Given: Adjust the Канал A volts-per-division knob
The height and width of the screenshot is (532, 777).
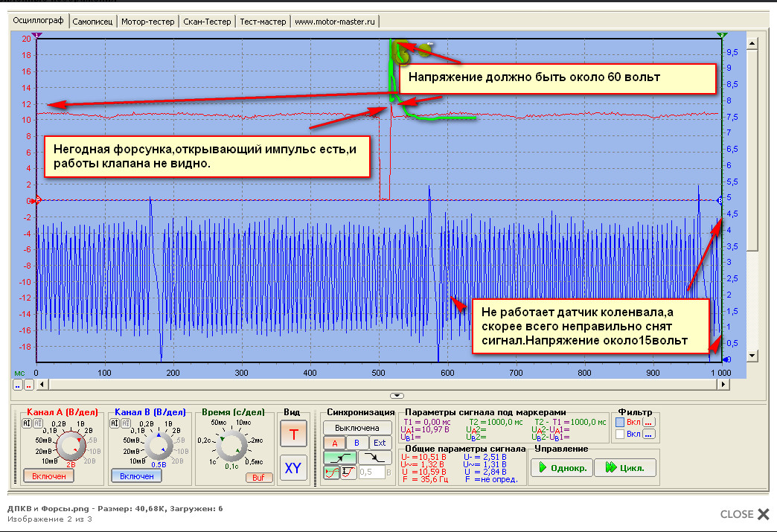Looking at the screenshot, I should click(x=71, y=445).
